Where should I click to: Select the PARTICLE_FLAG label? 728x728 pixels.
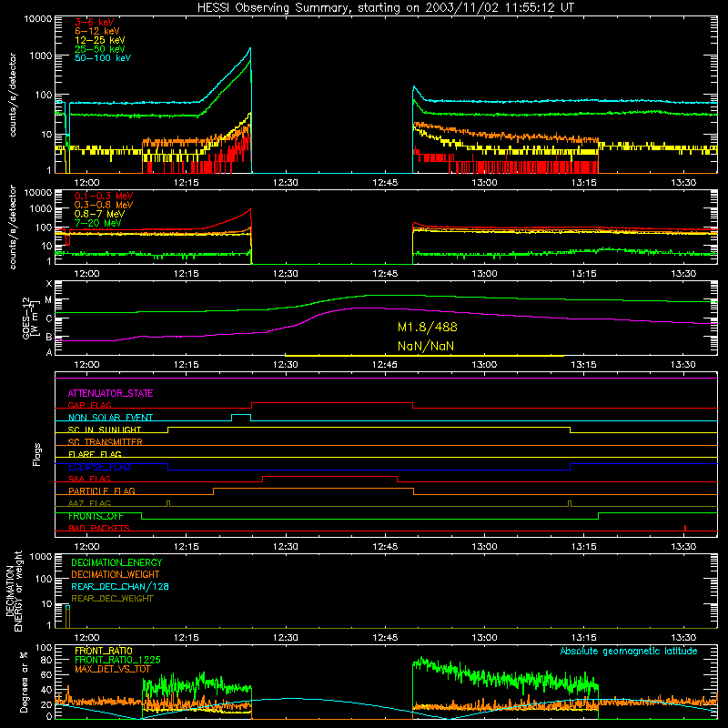coord(102,490)
